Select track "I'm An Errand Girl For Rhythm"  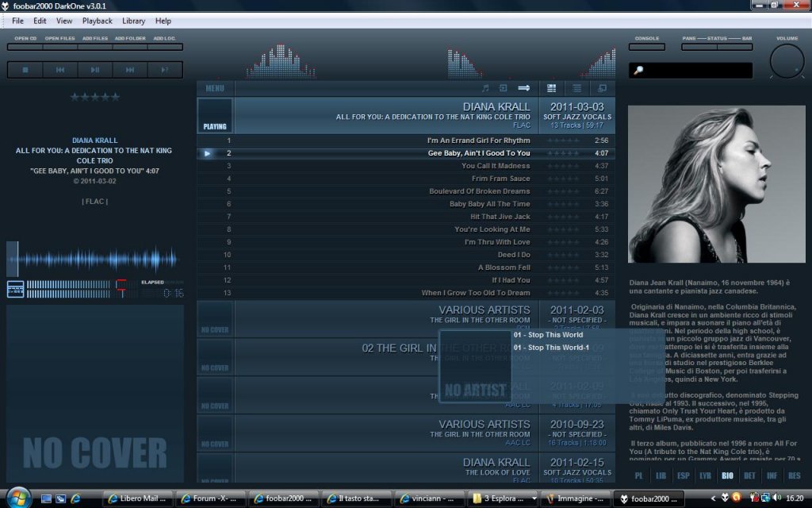pos(406,140)
